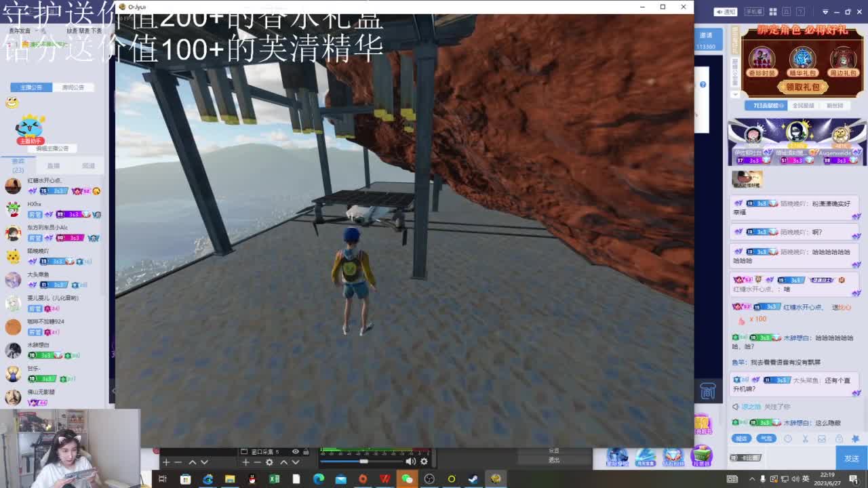868x488 pixels.
Task: Select the 贵宾 (23) viewer tab
Action: click(x=18, y=165)
